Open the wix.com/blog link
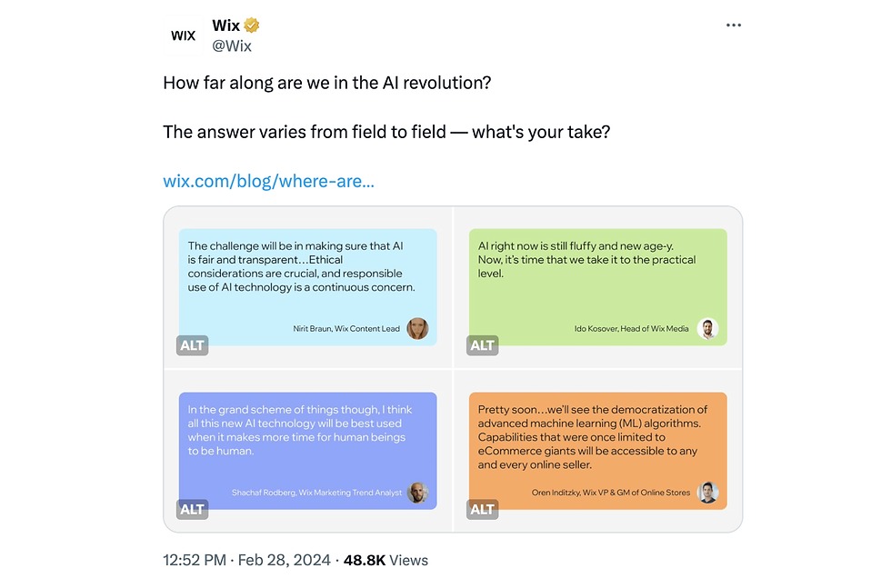891x588 pixels. click(268, 181)
